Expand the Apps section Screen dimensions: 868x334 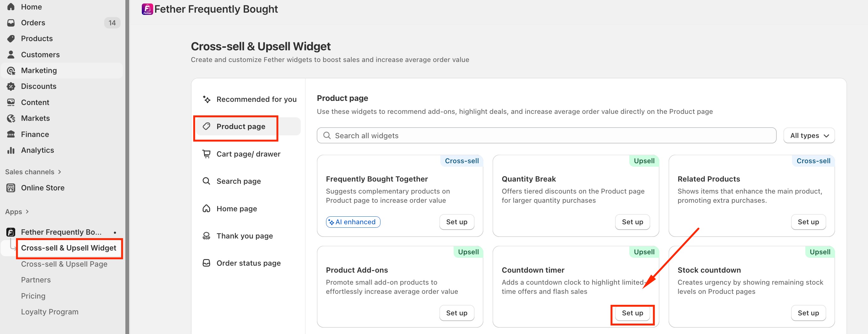[17, 212]
